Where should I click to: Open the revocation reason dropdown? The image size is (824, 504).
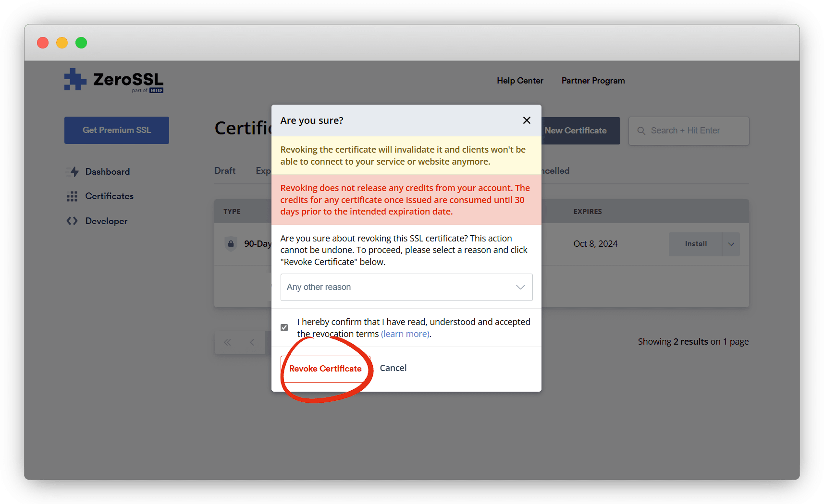click(x=406, y=287)
